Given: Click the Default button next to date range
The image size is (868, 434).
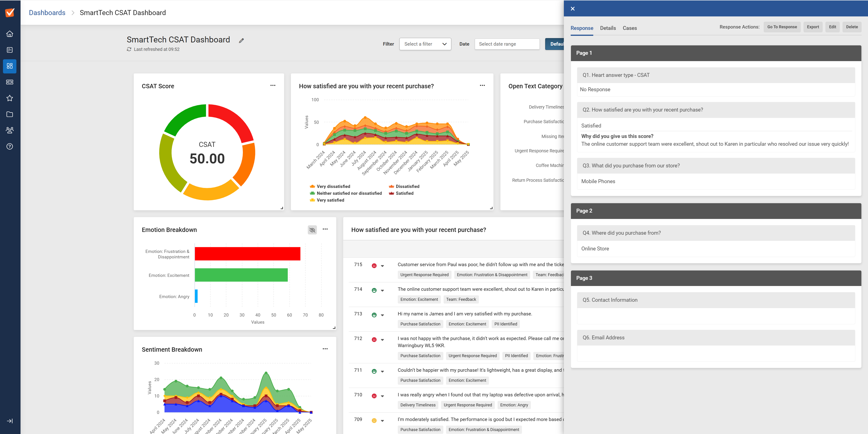Looking at the screenshot, I should click(x=555, y=44).
